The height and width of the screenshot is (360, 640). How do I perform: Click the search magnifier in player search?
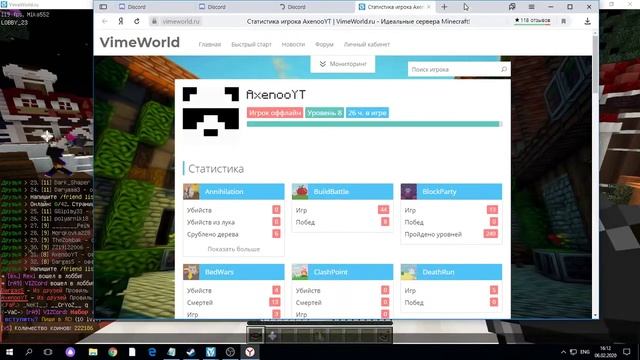[504, 69]
